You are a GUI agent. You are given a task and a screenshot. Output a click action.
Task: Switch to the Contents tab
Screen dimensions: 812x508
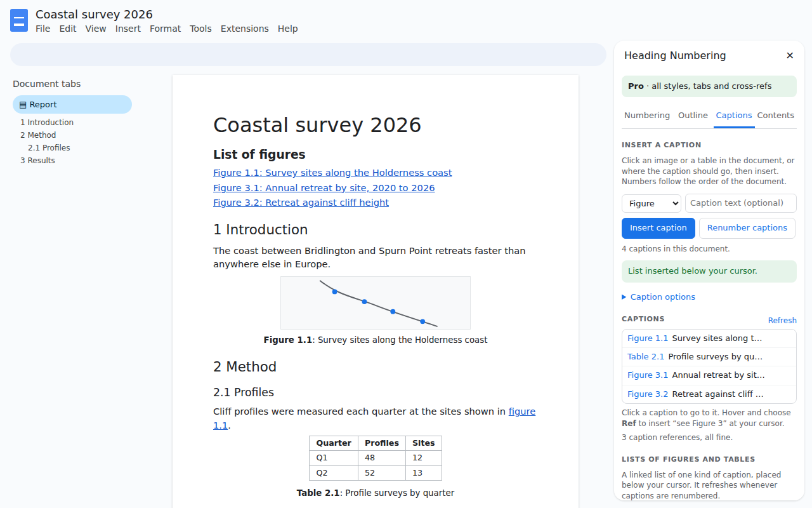coord(775,116)
